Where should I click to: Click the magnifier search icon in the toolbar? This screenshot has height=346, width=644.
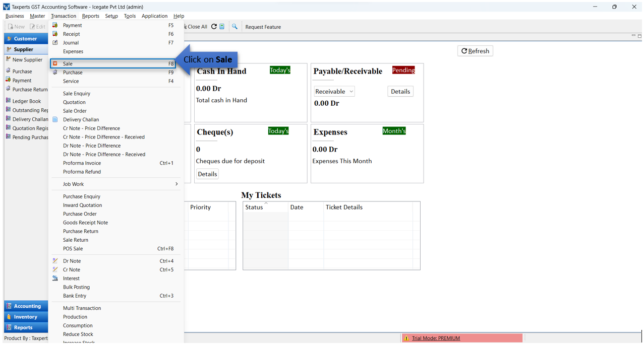tap(235, 27)
